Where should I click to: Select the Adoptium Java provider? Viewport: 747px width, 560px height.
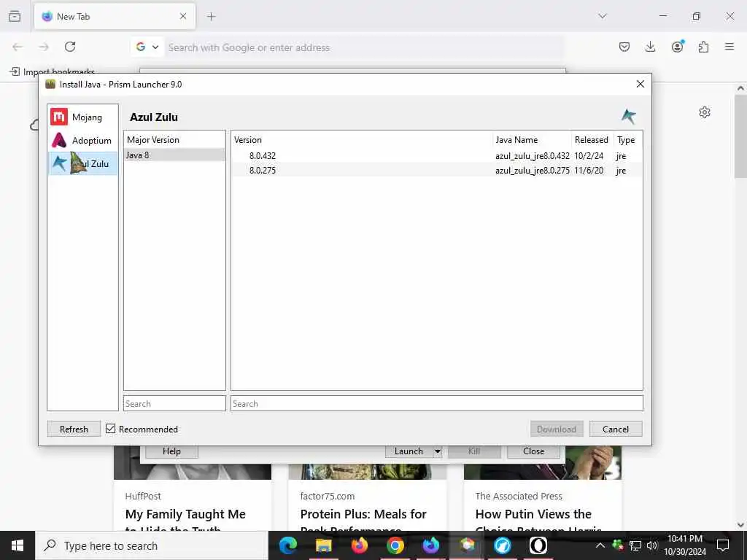[82, 141]
